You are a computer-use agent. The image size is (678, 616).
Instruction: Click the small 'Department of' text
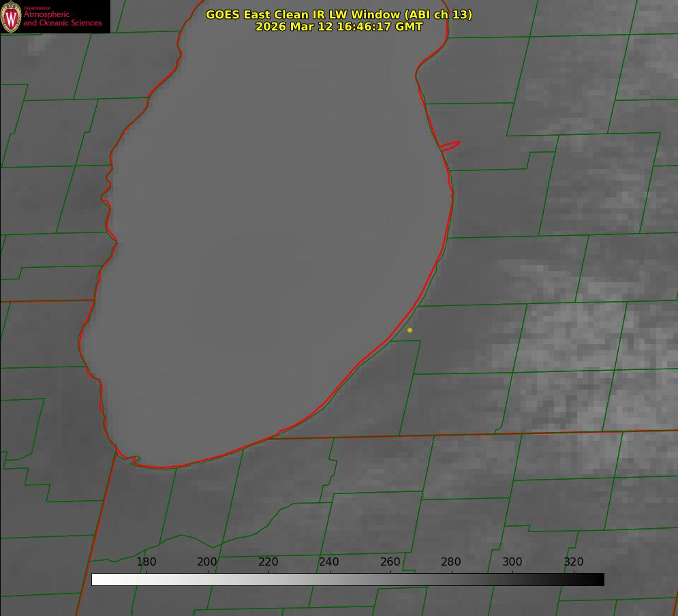[37, 8]
